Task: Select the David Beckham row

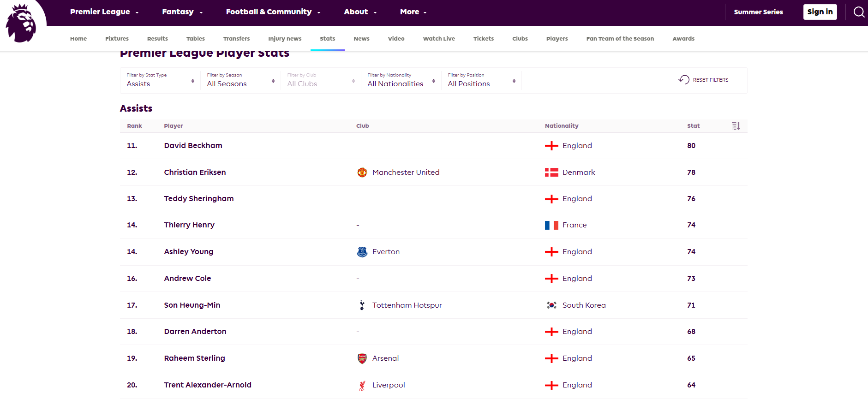Action: click(193, 146)
